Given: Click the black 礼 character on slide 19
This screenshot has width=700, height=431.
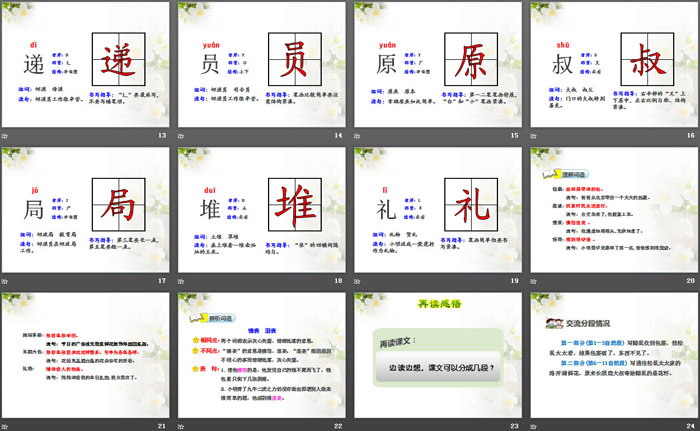Looking at the screenshot, I should (x=386, y=210).
